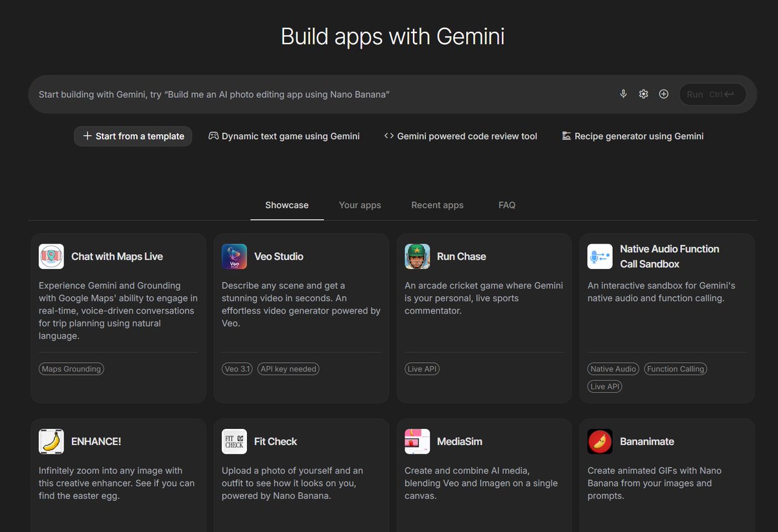Click Veo Studio description 'Describe any scene'
Image resolution: width=778 pixels, height=532 pixels.
(301, 304)
